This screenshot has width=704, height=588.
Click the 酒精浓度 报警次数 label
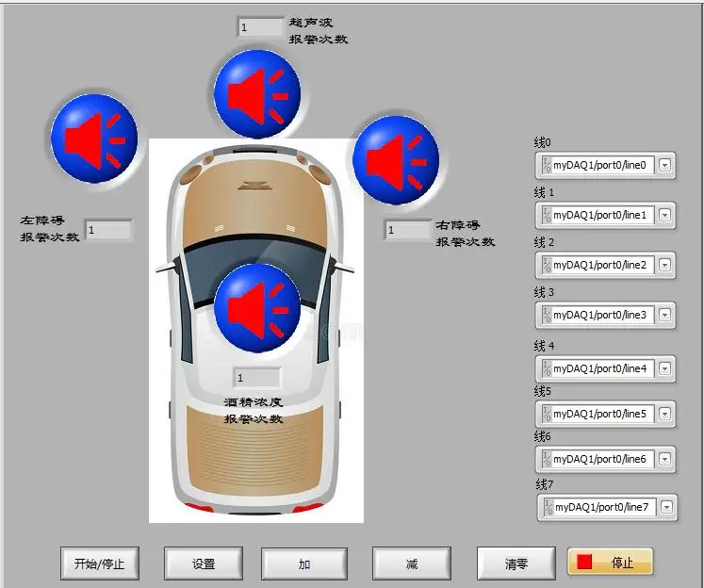[254, 410]
